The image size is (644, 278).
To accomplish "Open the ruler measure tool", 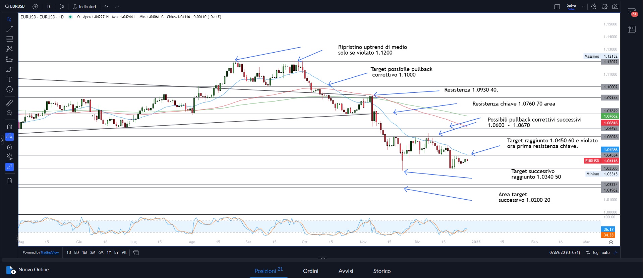I will pyautogui.click(x=10, y=103).
